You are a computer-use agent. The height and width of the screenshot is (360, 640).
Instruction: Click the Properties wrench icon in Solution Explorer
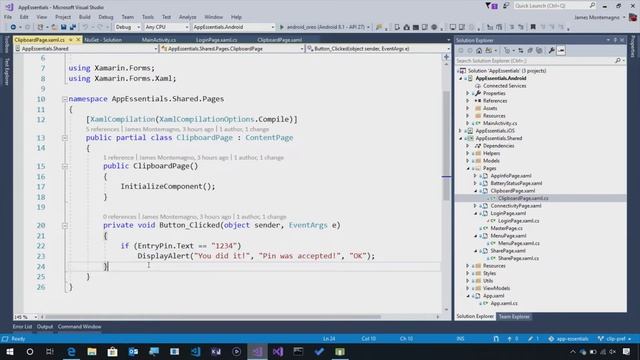click(551, 51)
